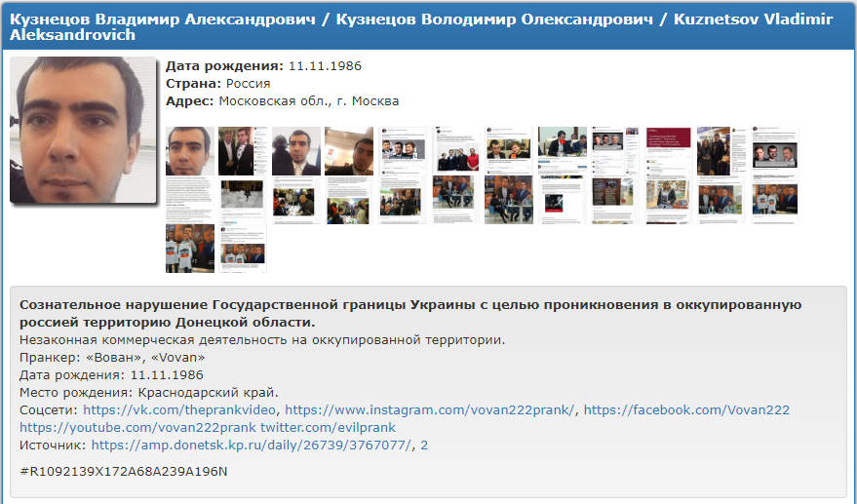Click the Страна: Россия field
This screenshot has width=857, height=504.
coord(217,84)
